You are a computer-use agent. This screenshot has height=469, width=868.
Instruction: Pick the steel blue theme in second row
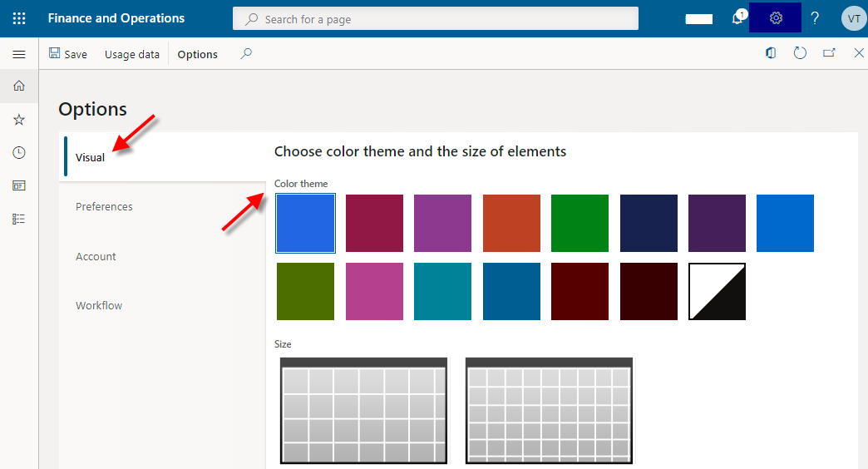pyautogui.click(x=511, y=291)
